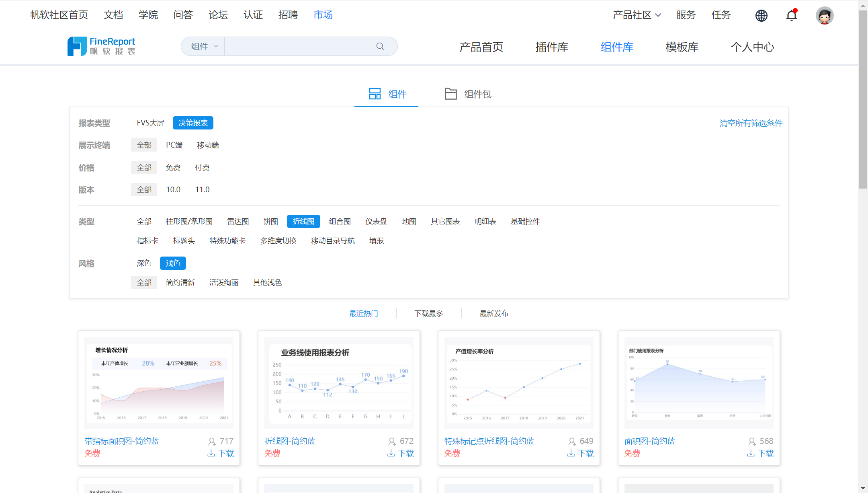The height and width of the screenshot is (493, 868).
Task: Select the 深色 style filter
Action: (x=143, y=263)
